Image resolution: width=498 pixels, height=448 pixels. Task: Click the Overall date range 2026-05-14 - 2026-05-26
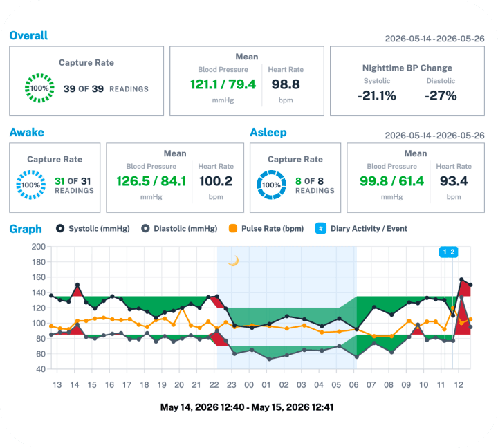(435, 39)
